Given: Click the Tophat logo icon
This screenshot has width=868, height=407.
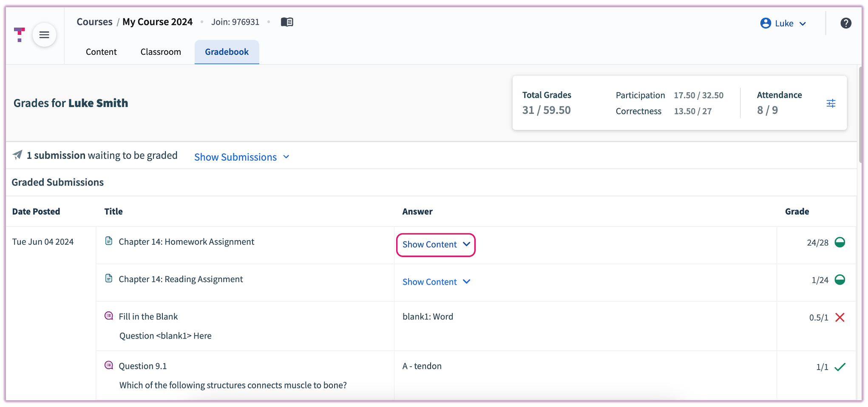Looking at the screenshot, I should 19,35.
